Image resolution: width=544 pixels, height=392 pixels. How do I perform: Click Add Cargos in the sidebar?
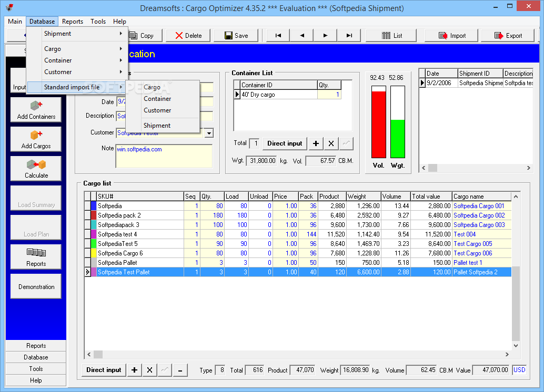36,139
